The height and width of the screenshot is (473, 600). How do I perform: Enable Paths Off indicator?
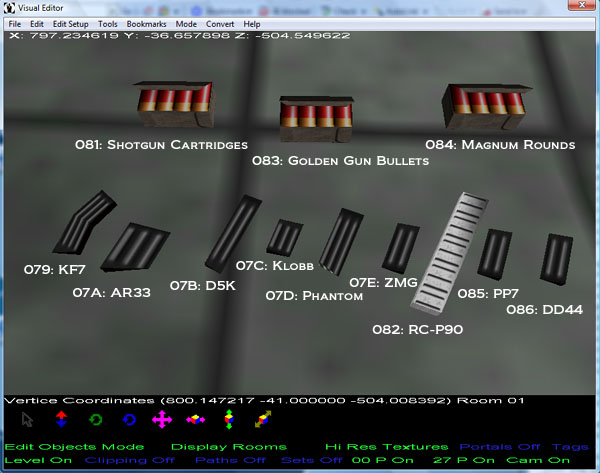230,460
